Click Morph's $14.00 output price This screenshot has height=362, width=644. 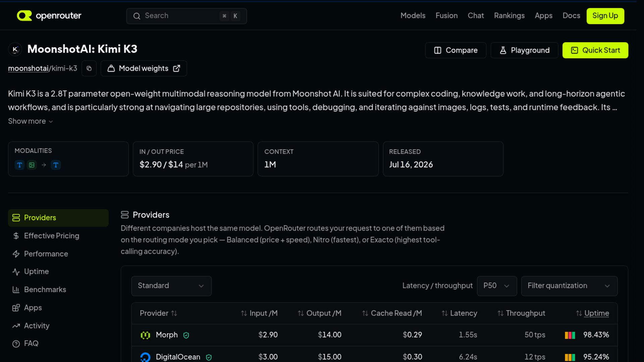tap(330, 335)
